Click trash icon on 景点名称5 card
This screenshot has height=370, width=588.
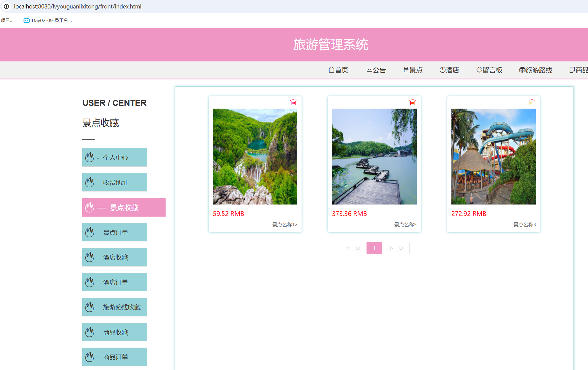point(412,102)
